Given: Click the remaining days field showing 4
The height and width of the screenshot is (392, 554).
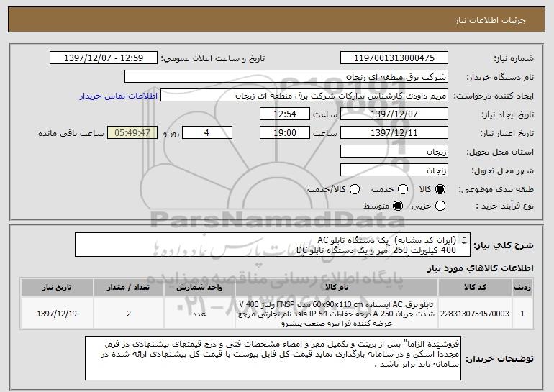Looking at the screenshot, I should point(207,133).
